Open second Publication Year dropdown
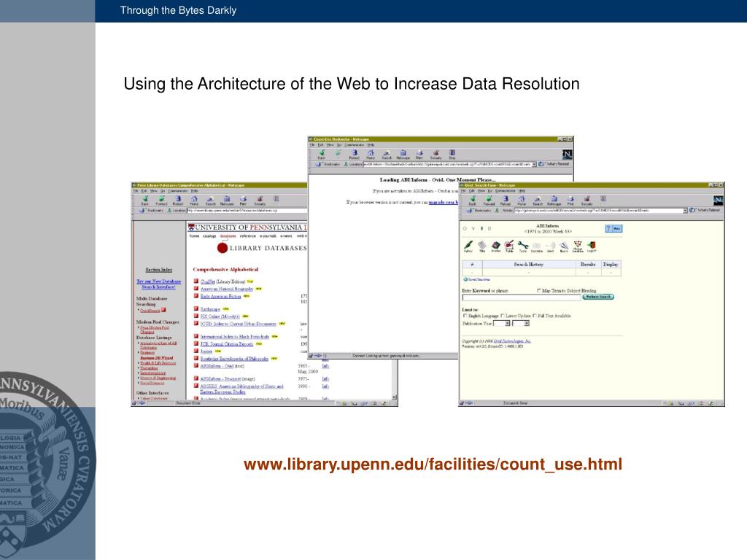This screenshot has width=747, height=560. click(x=521, y=323)
